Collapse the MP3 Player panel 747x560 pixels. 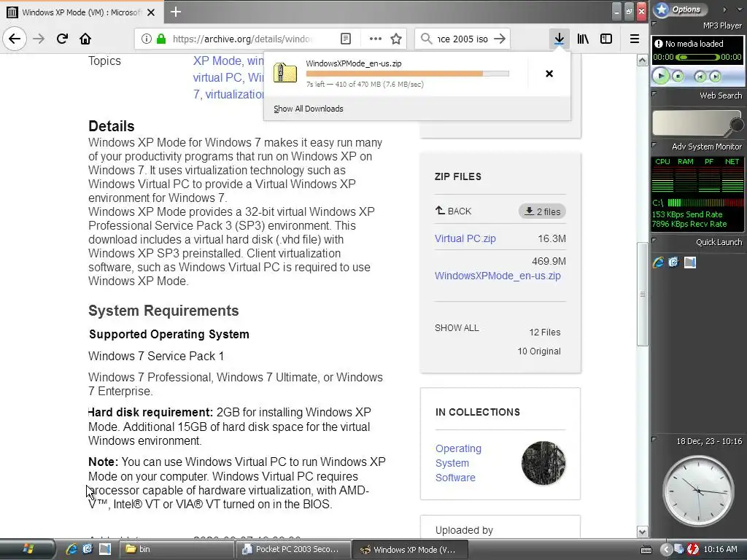coord(654,23)
